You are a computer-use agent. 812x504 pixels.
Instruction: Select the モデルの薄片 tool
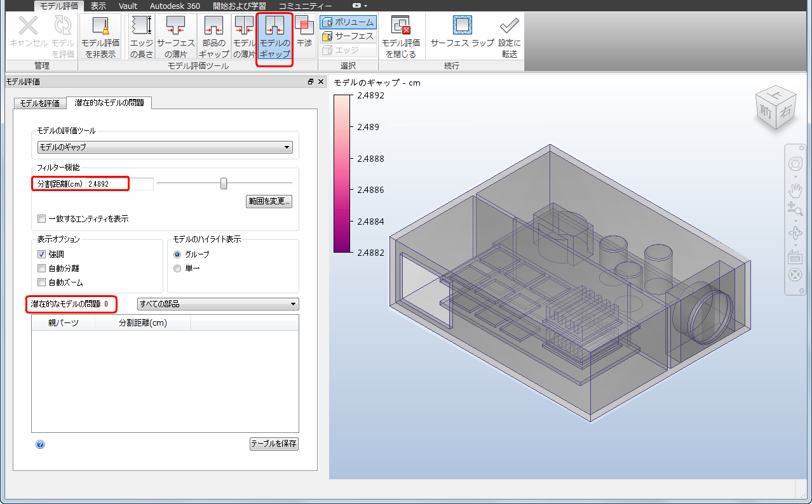244,36
